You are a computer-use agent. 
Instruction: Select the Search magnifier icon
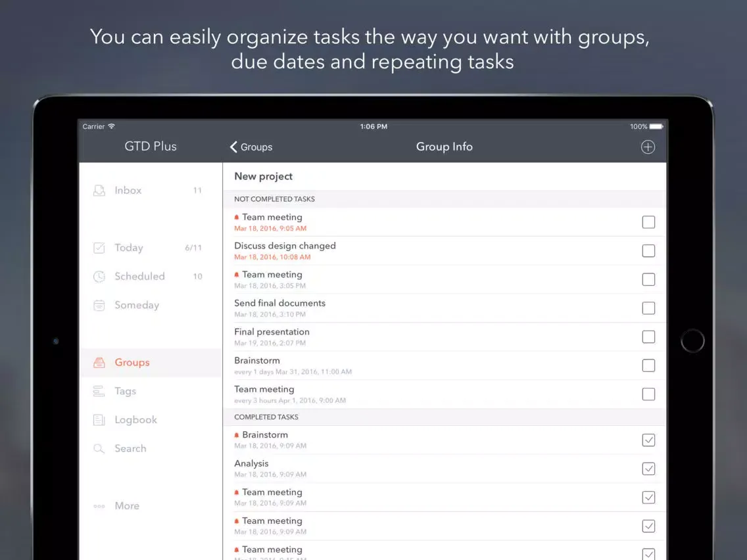[99, 448]
